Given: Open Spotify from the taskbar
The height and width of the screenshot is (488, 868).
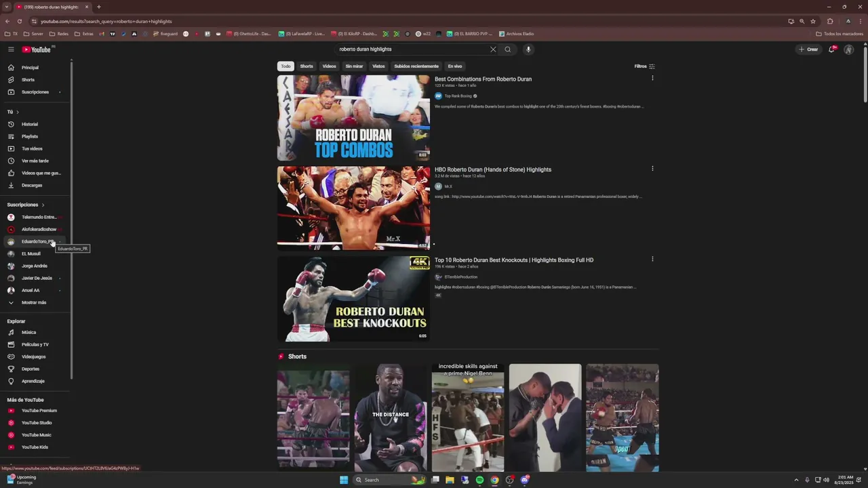Looking at the screenshot, I should coord(479,480).
